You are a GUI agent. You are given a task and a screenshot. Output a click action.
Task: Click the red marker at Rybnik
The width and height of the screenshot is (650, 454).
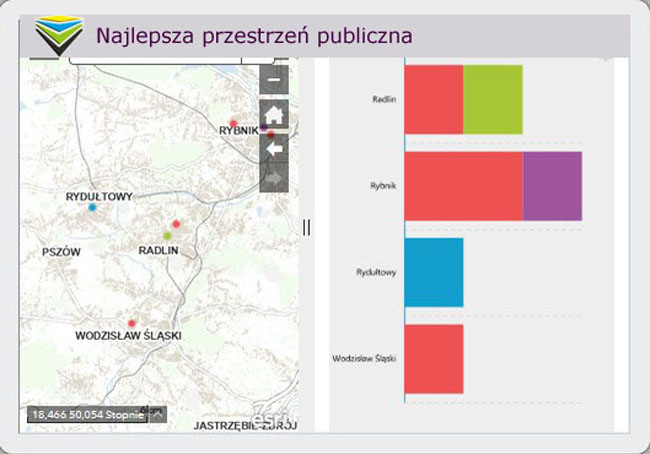234,124
